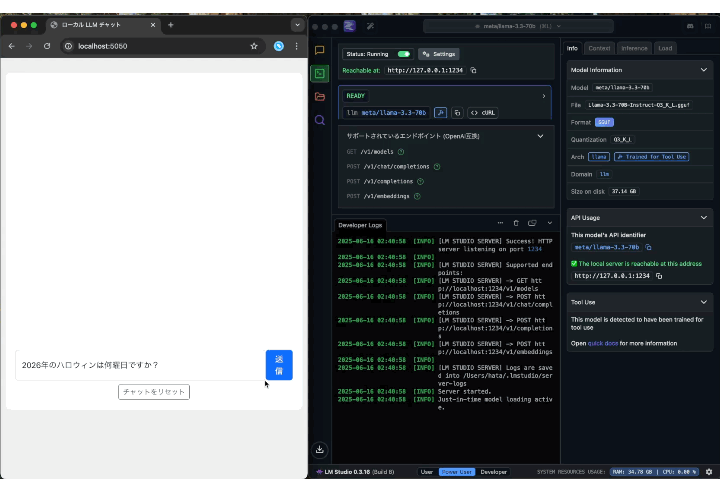This screenshot has height=492, width=720.
Task: Toggle the server Status Running switch
Action: (x=404, y=54)
